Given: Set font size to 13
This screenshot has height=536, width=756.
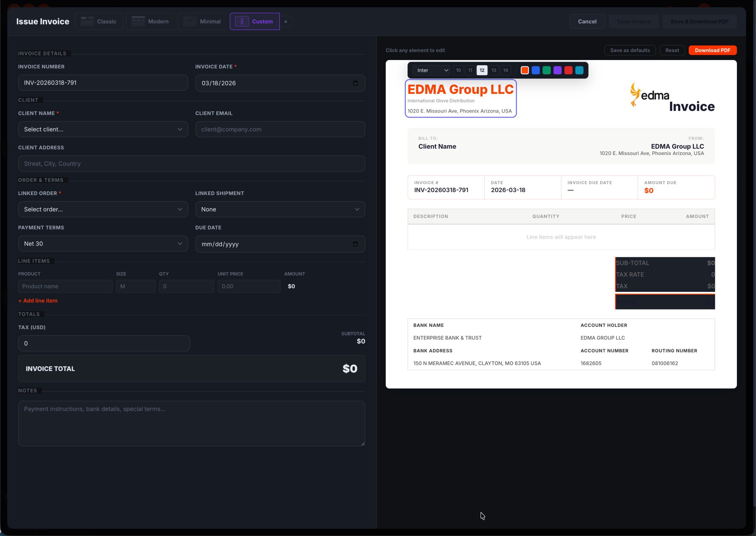Looking at the screenshot, I should click(x=494, y=70).
